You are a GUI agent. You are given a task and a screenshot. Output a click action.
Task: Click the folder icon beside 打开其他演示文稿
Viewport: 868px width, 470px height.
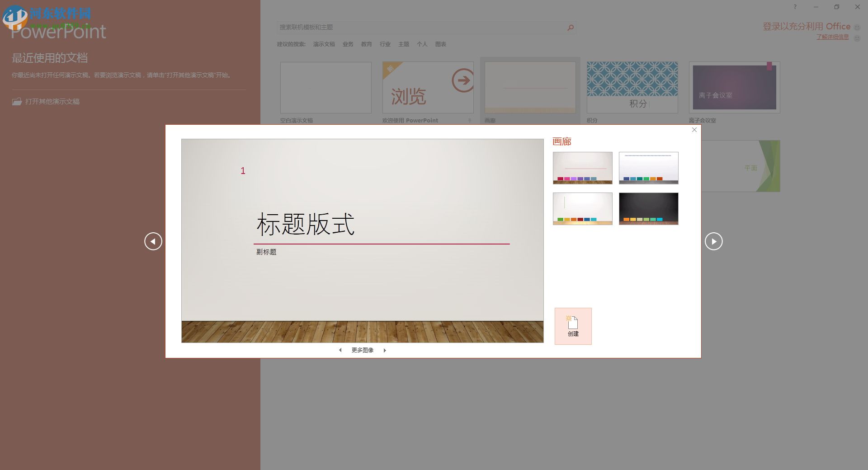click(17, 101)
